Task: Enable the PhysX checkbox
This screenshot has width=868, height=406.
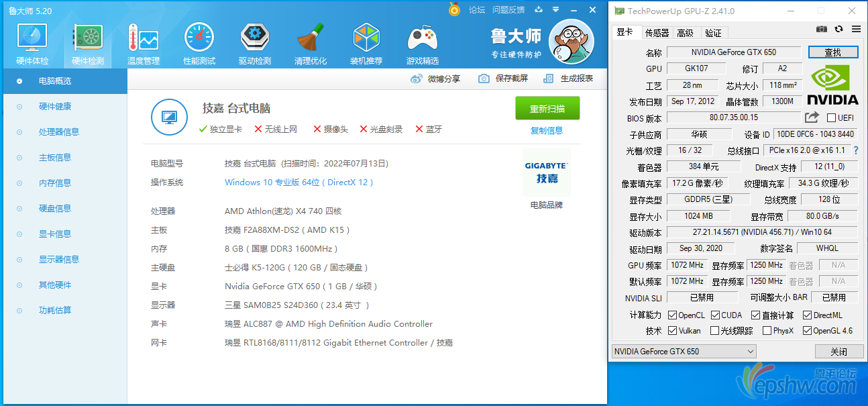Action: tap(766, 331)
